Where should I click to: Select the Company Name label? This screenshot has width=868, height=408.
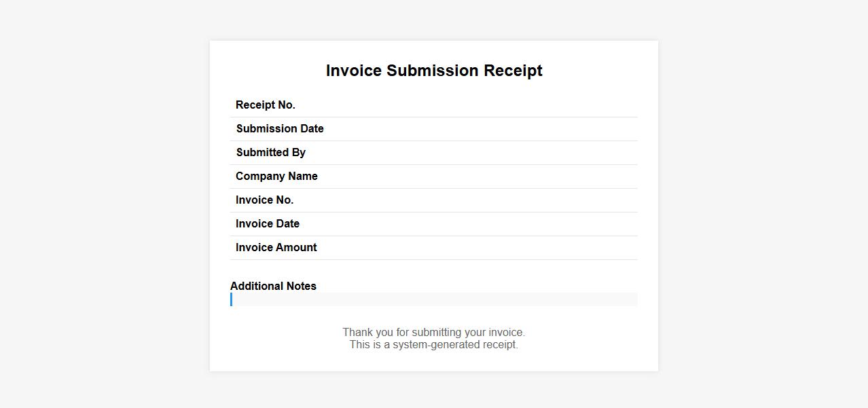pyautogui.click(x=276, y=177)
